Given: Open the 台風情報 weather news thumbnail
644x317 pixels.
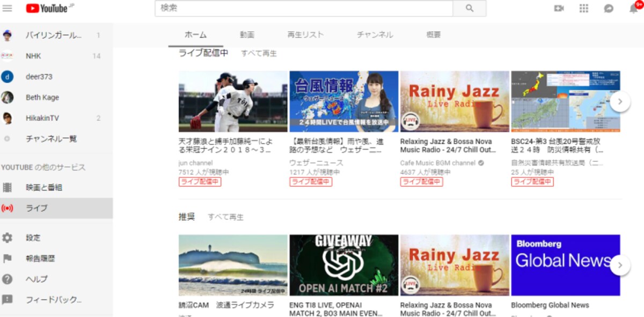Looking at the screenshot, I should pyautogui.click(x=344, y=101).
